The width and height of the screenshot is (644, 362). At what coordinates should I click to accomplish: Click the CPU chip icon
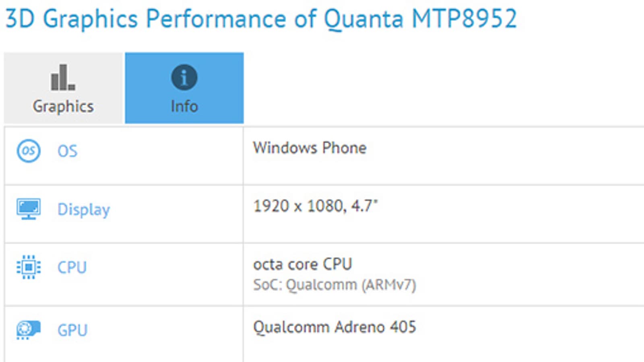pos(28,267)
